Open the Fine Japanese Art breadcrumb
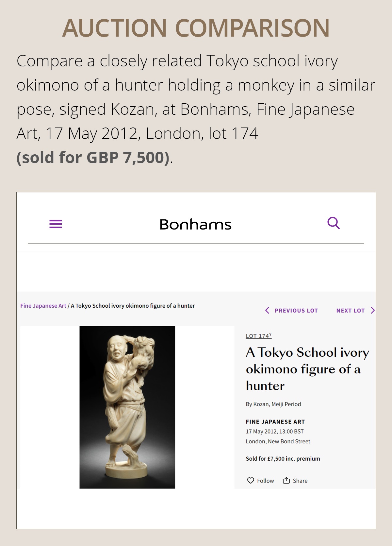 pos(43,306)
